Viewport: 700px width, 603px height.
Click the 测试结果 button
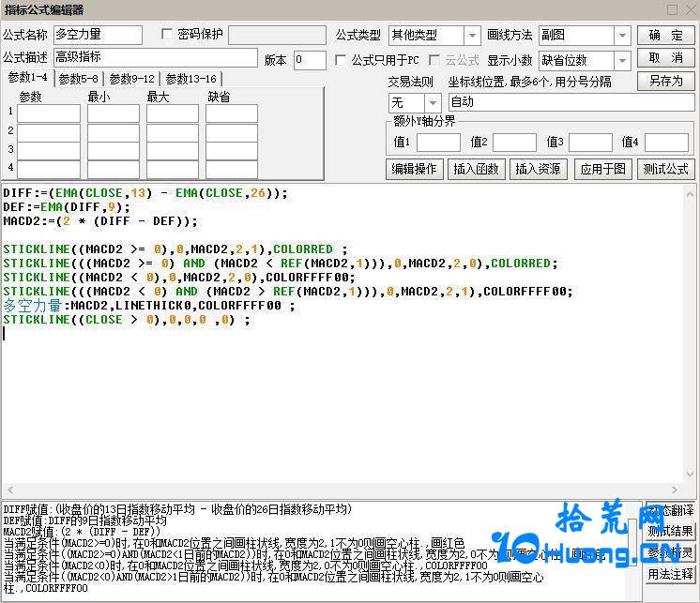tap(671, 531)
